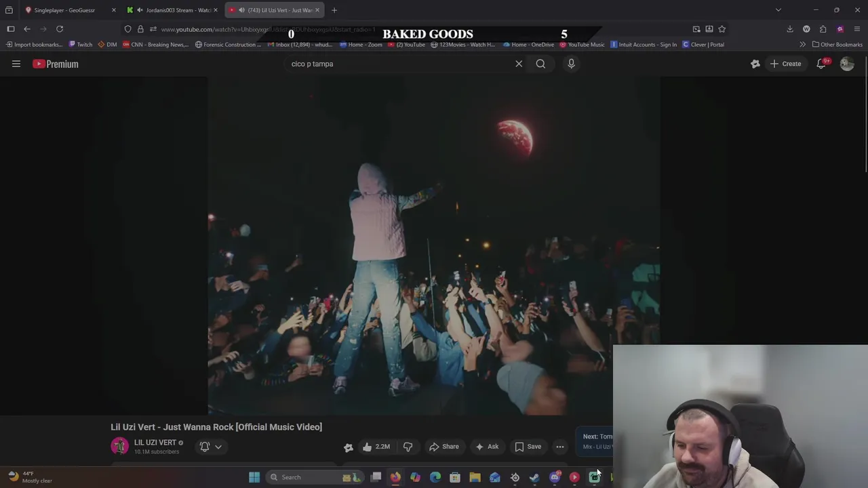Viewport: 868px width, 488px height.
Task: Mute the Jordanis003 Stream tab audio
Action: (x=140, y=10)
